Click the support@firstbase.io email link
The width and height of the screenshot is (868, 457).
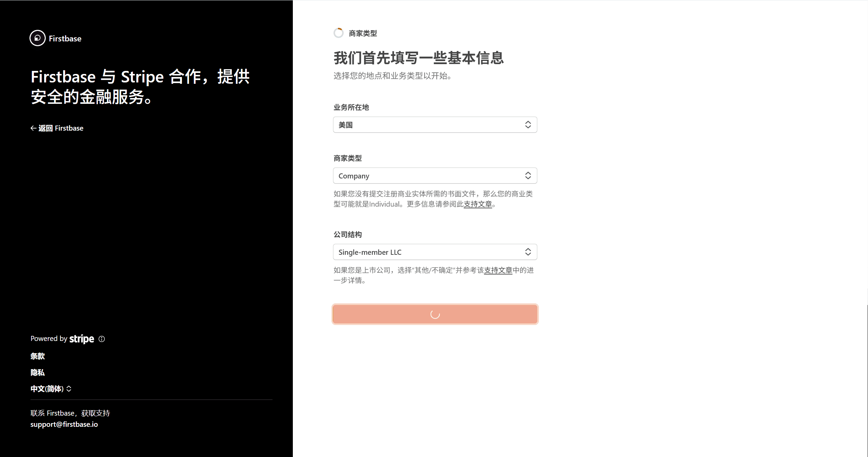(64, 424)
